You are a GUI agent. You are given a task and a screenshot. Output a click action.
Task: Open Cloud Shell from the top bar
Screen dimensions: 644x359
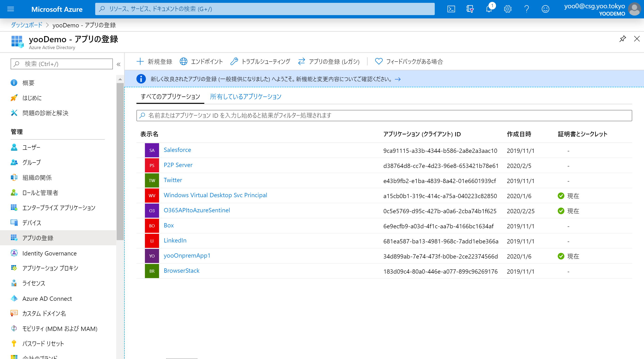[x=451, y=9]
